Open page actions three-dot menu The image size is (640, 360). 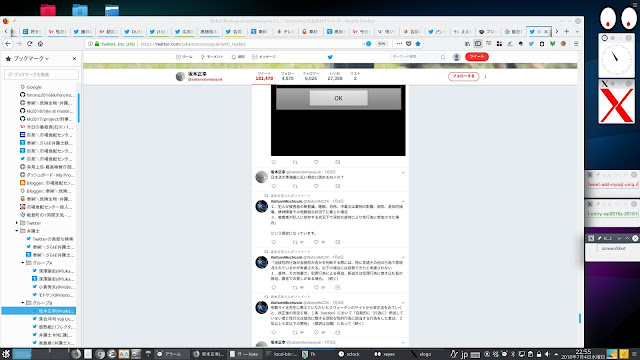399,44
